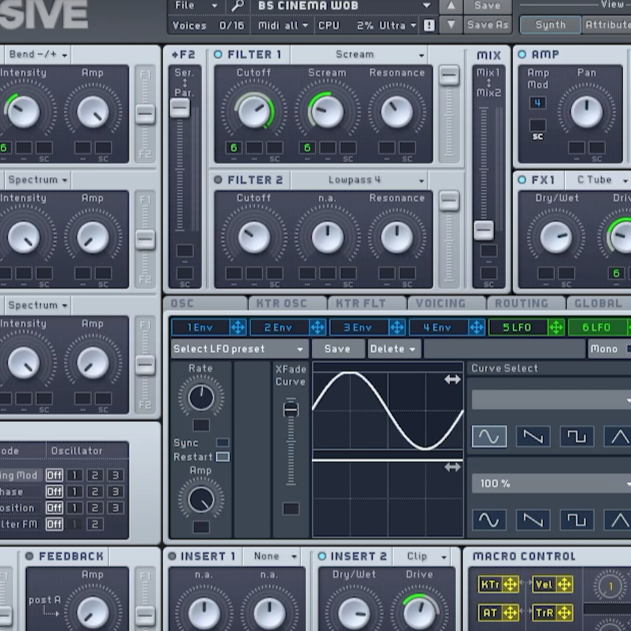The image size is (631, 631).
Task: Click the CPU warning exclamation icon
Action: 429,25
